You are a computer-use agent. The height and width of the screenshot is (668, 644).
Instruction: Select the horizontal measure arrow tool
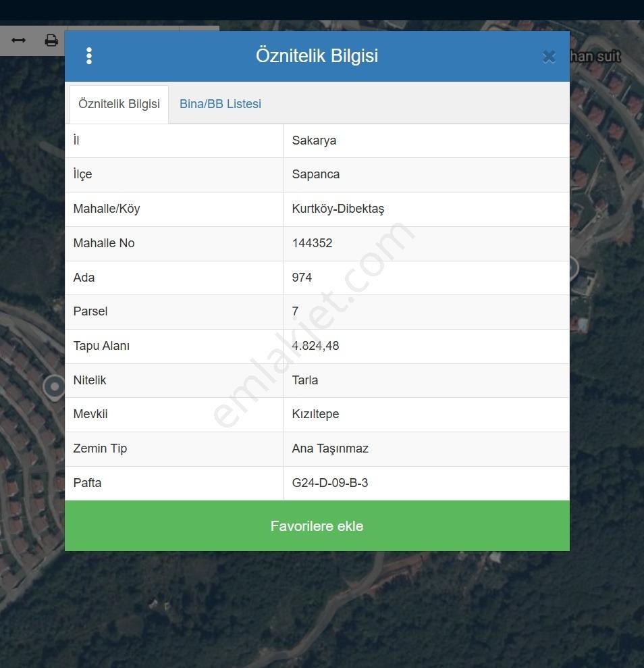point(18,41)
